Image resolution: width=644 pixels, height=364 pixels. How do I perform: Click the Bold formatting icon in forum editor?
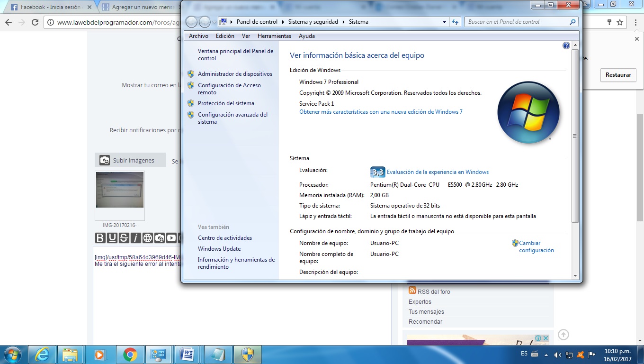(x=100, y=238)
